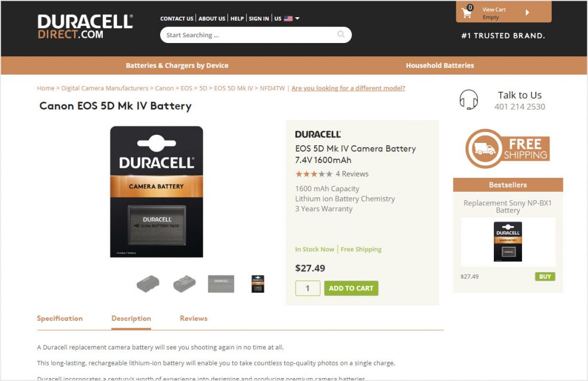The width and height of the screenshot is (588, 381).
Task: Click the star rating
Action: click(x=314, y=174)
